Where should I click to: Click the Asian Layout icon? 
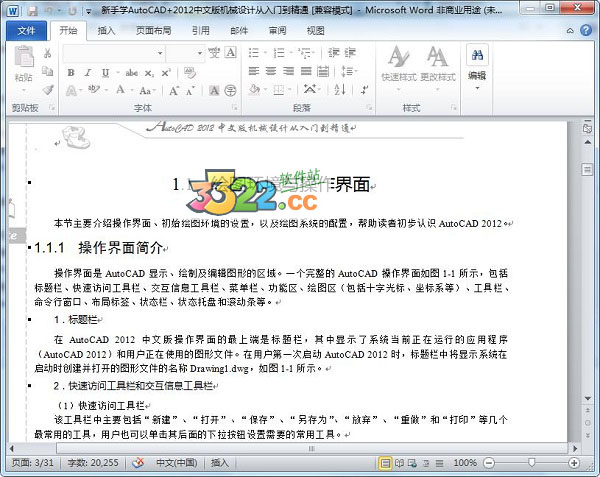coord(311,90)
